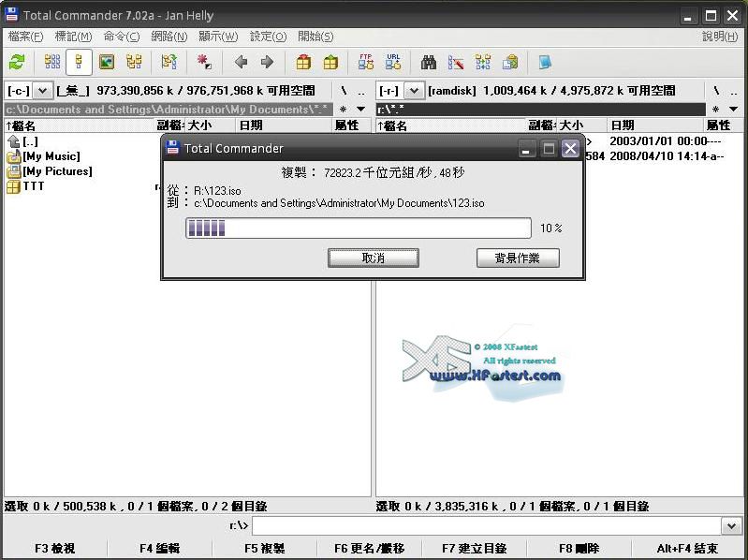
Task: Click the blue notepad toolbar icon
Action: tap(545, 62)
